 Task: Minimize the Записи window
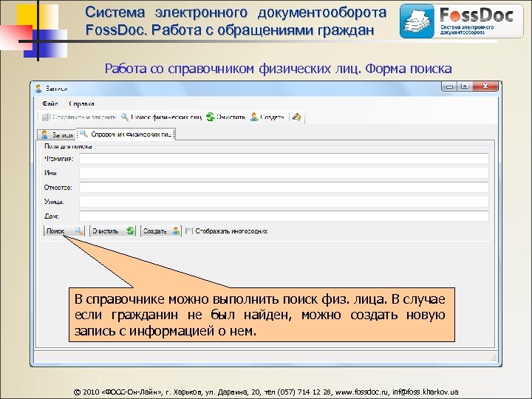[x=449, y=86]
